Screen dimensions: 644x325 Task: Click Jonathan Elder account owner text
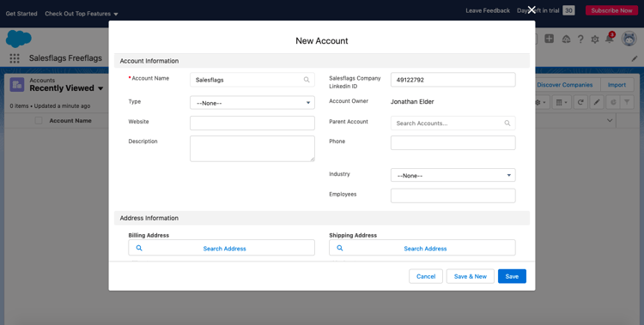point(412,102)
